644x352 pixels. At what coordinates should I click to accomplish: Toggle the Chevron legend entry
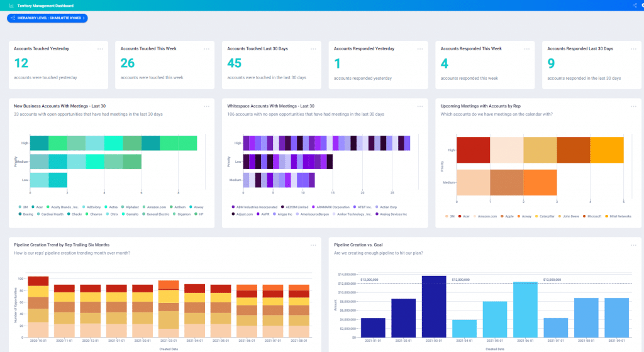tap(94, 214)
